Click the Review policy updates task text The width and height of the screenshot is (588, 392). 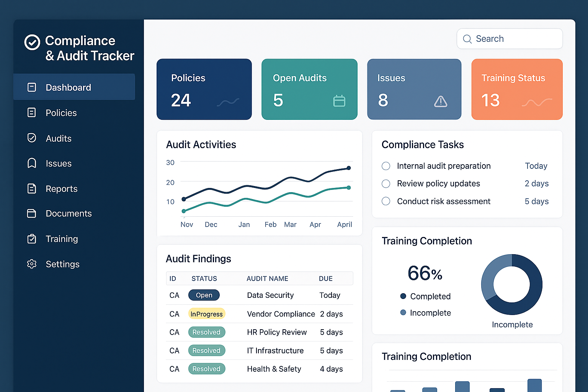(x=438, y=184)
